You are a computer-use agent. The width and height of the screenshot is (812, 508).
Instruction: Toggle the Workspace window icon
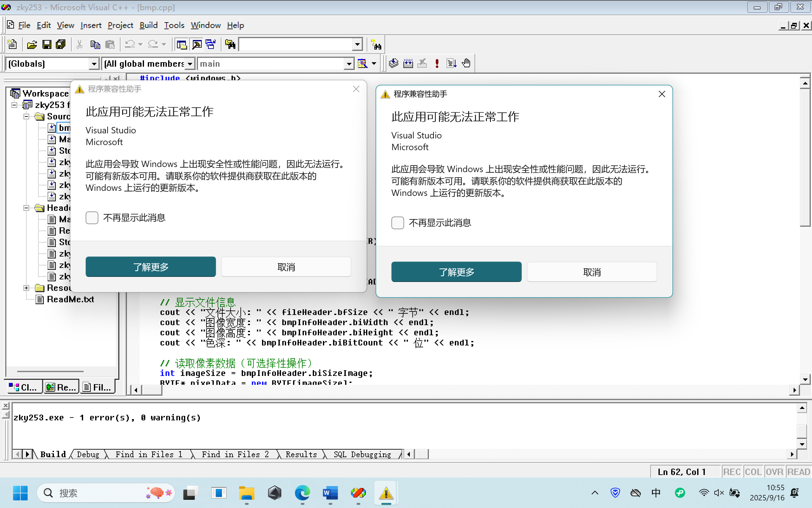[x=181, y=44]
